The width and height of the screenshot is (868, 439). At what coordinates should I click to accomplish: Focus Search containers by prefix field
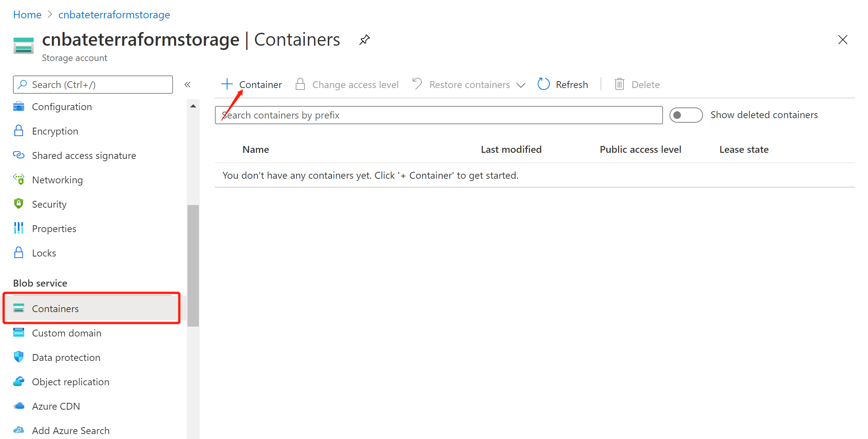pos(439,115)
